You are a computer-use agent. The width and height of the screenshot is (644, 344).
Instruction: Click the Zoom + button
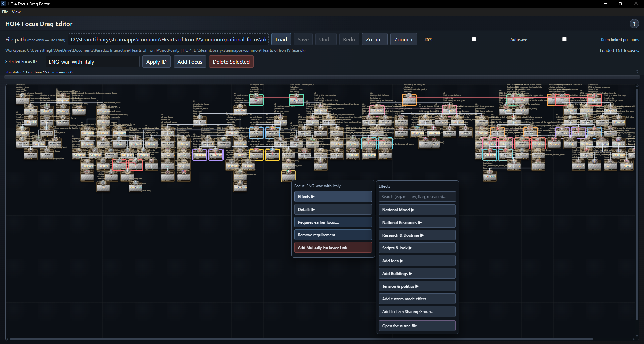click(404, 39)
